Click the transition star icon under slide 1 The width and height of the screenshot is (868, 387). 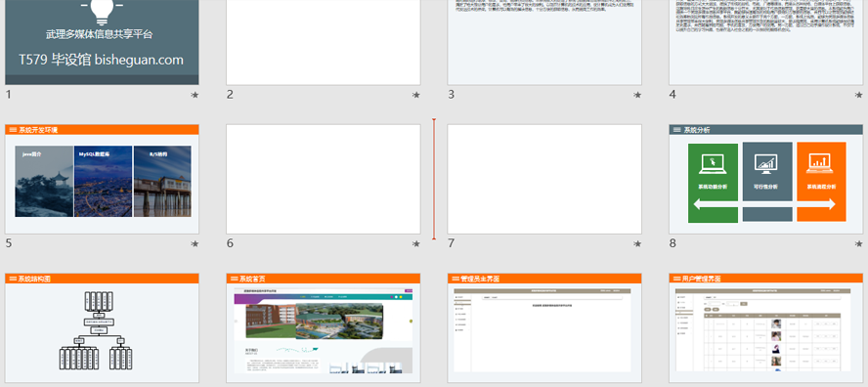[195, 95]
